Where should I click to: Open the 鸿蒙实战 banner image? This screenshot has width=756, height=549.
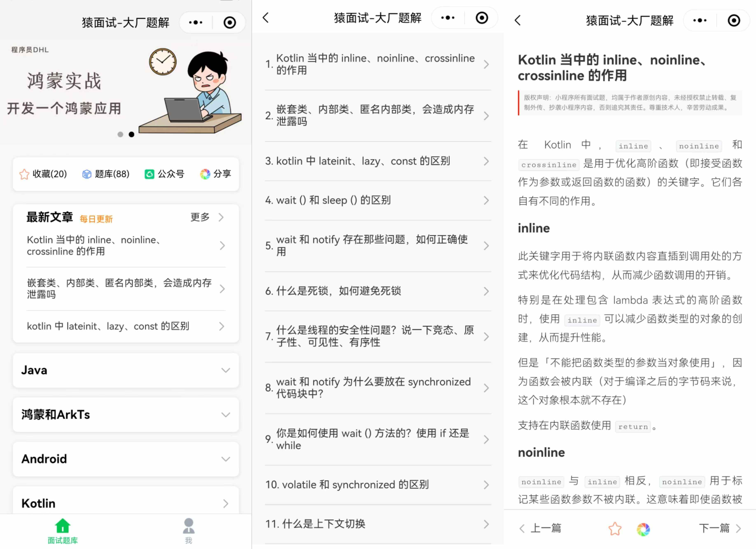tap(126, 92)
